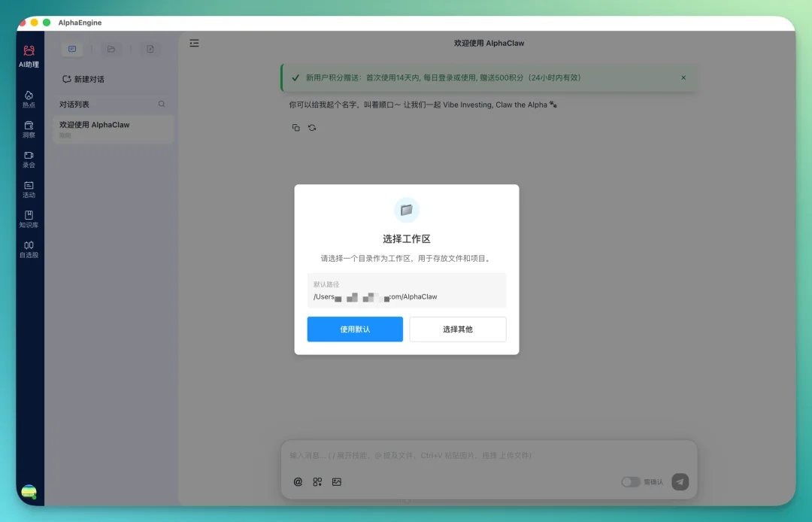Select the chat panel icon in left sidebar top
Screen dimensions: 812x522
pos(72,48)
